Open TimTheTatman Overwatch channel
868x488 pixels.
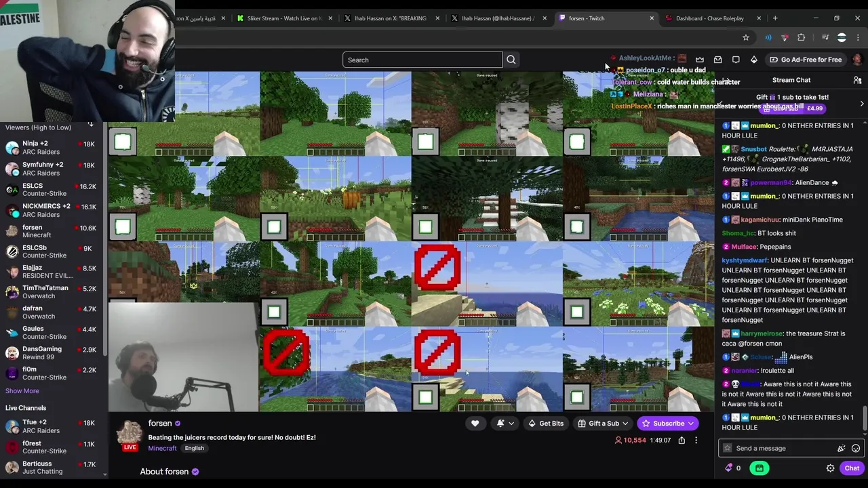point(51,292)
